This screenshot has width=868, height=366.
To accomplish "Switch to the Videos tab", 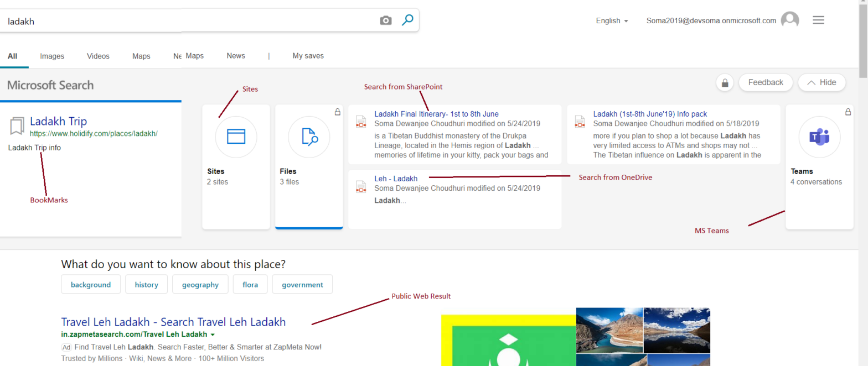I will point(98,56).
